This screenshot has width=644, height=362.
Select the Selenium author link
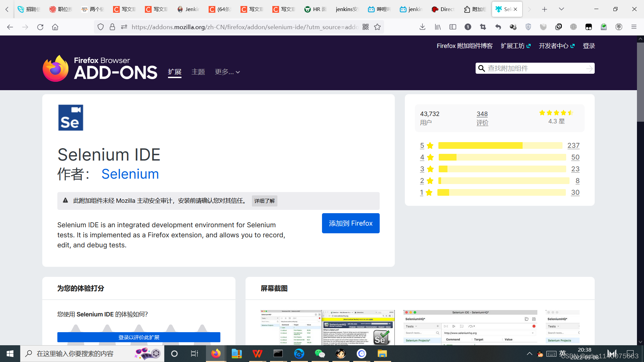[130, 174]
